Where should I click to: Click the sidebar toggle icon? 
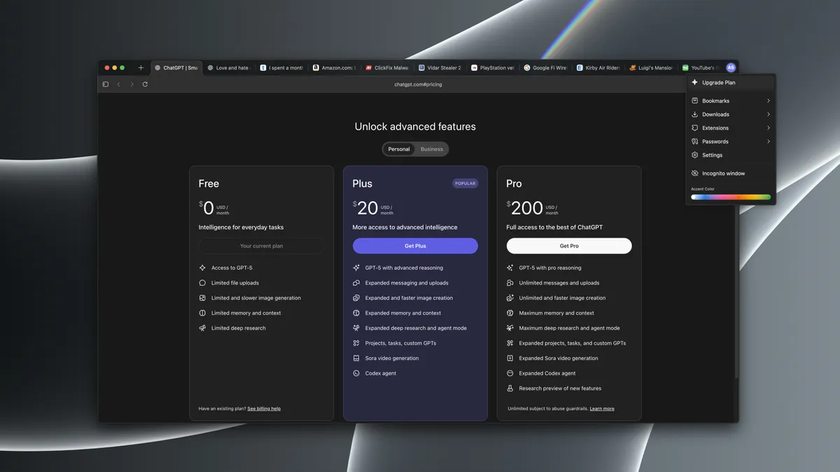click(x=106, y=84)
